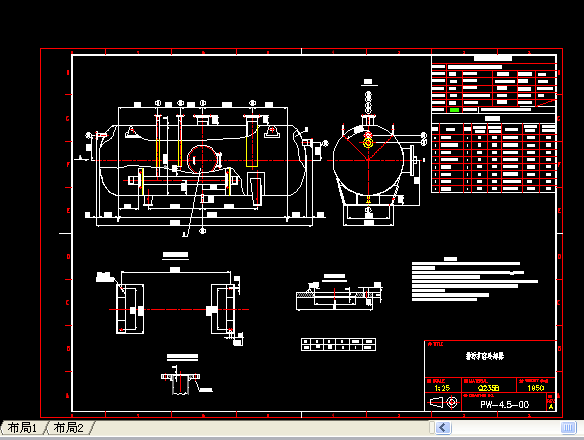
Task: Select the weight value 1850
Action: click(x=536, y=388)
